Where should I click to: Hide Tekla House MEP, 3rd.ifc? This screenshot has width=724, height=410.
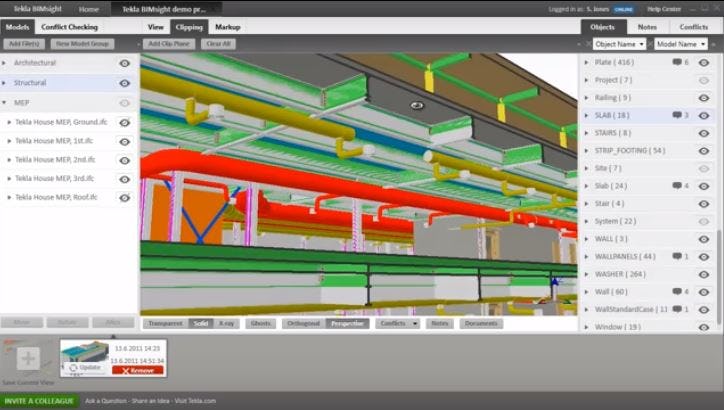pyautogui.click(x=125, y=179)
